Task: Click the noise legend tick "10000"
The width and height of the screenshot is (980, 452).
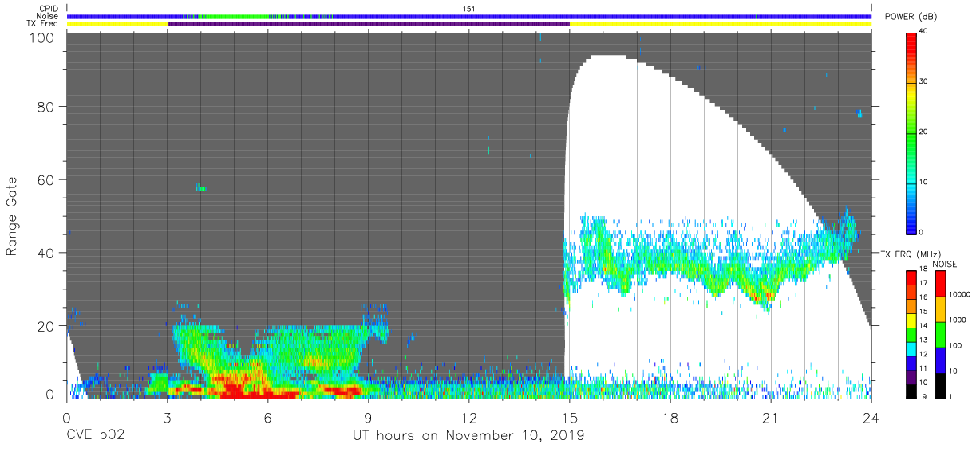Action: (x=962, y=294)
